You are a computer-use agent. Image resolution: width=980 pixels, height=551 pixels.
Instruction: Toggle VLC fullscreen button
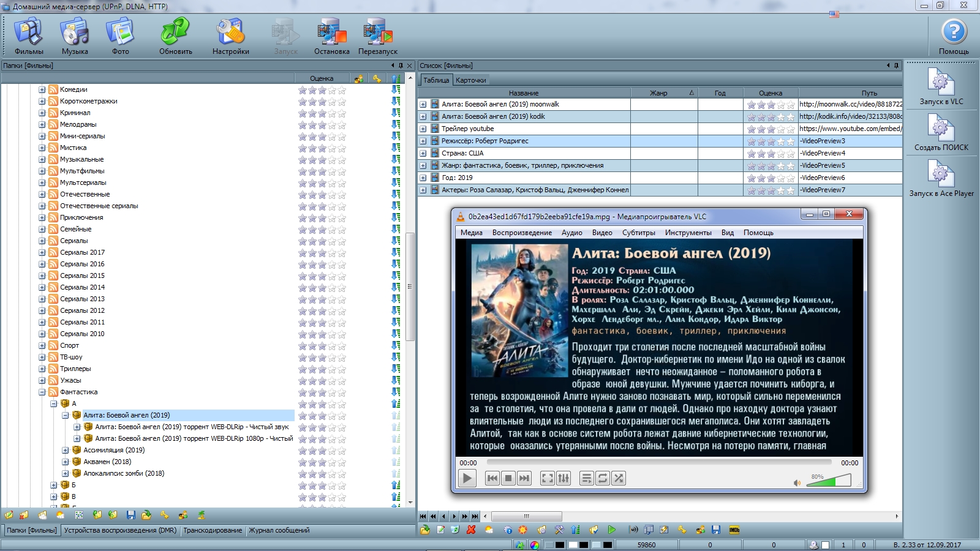click(548, 479)
